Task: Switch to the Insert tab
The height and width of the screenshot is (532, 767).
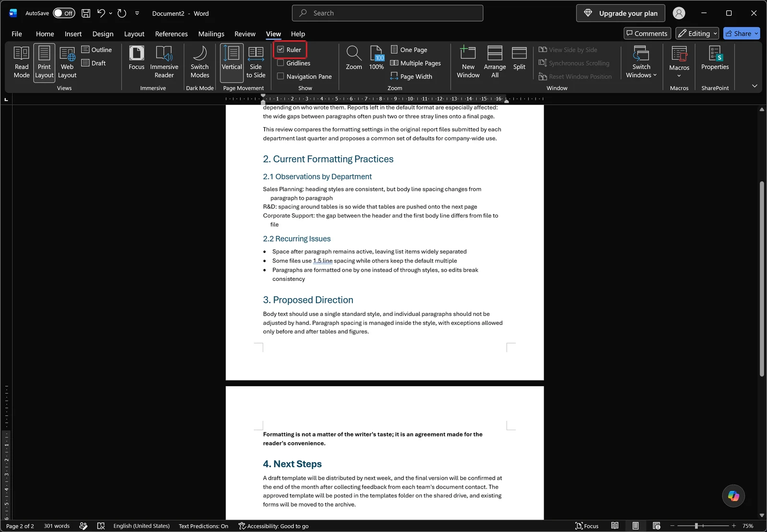Action: pos(73,34)
